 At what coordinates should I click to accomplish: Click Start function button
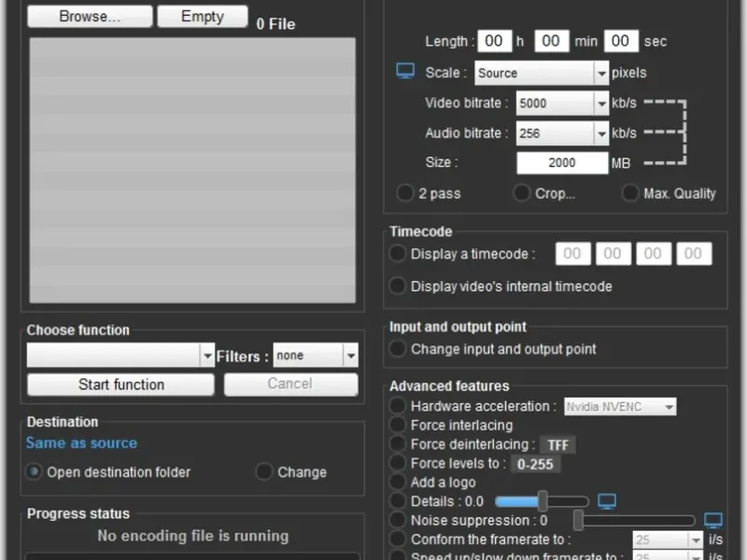click(121, 385)
